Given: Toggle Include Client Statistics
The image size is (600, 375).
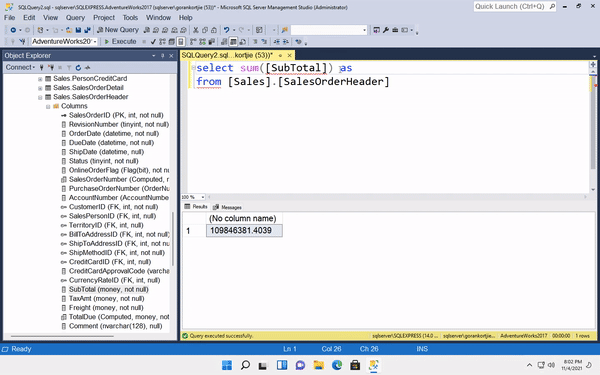Looking at the screenshot, I should pos(211,41).
